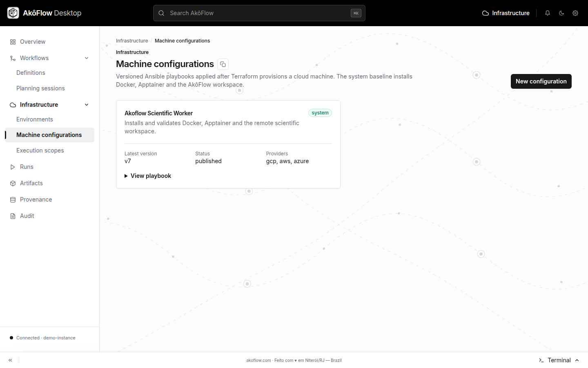
Task: Click the AkôFlow logo icon
Action: tap(13, 13)
